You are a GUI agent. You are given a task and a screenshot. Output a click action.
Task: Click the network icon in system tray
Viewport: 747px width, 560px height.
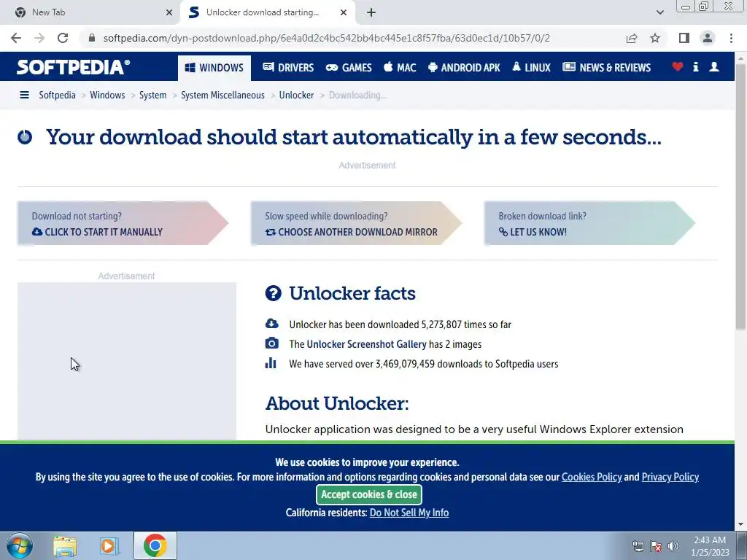(638, 546)
